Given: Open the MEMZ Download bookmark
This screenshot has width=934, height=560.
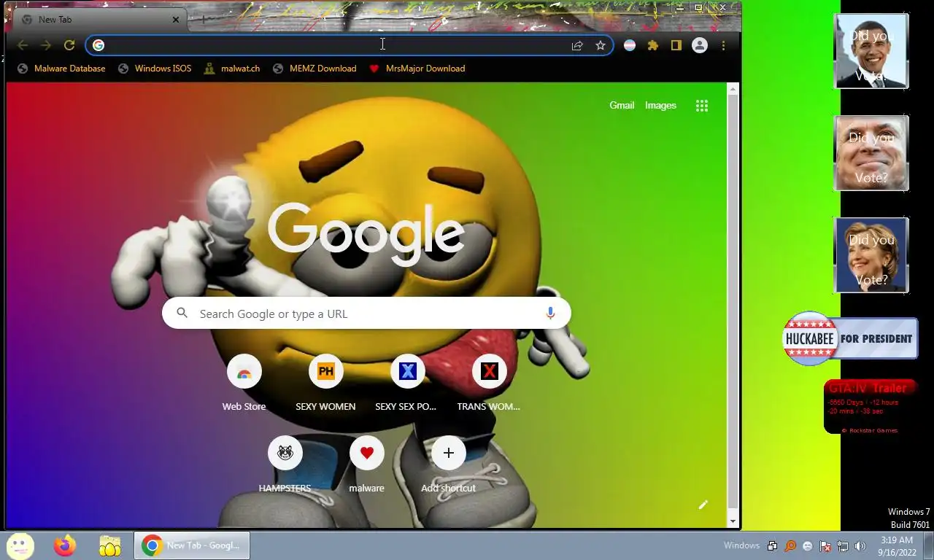Looking at the screenshot, I should 314,69.
